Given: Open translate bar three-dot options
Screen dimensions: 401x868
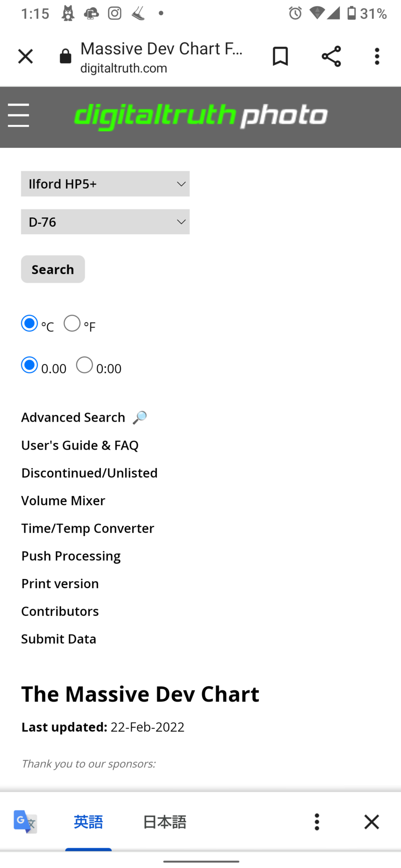Looking at the screenshot, I should [317, 822].
